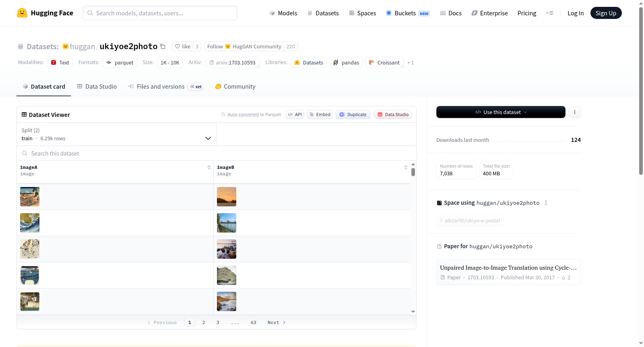Screen dimensions: 644x347
Task: Open the huggan organization link
Action: pos(83,46)
